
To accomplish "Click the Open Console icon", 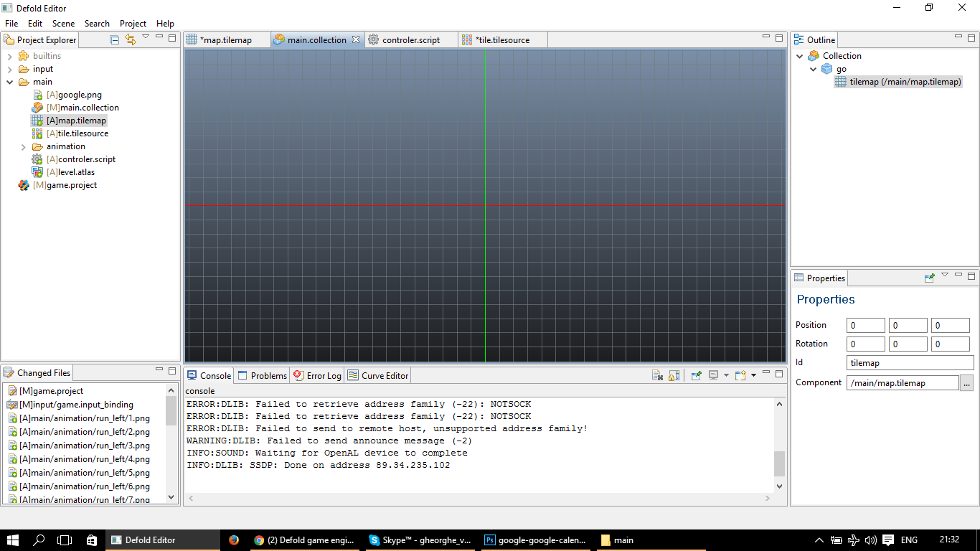I will point(740,375).
